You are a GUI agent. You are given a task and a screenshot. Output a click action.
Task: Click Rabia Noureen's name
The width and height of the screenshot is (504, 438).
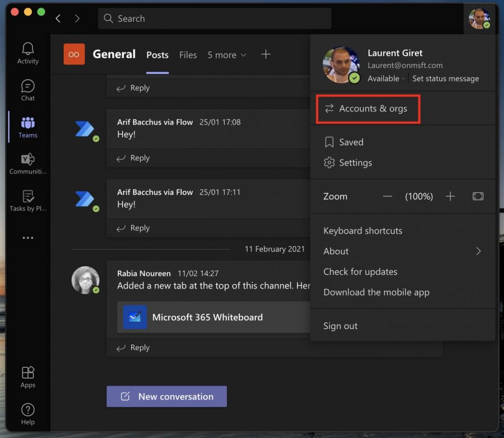(x=144, y=273)
